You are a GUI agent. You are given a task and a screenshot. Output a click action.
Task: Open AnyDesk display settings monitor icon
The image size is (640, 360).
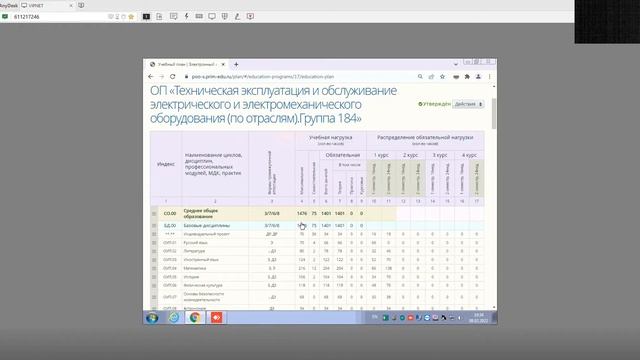click(212, 16)
